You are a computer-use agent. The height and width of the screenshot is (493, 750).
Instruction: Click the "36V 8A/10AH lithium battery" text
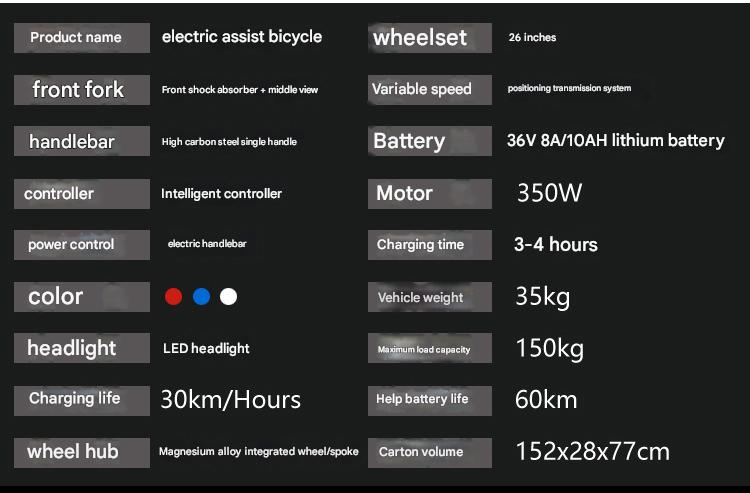click(615, 140)
